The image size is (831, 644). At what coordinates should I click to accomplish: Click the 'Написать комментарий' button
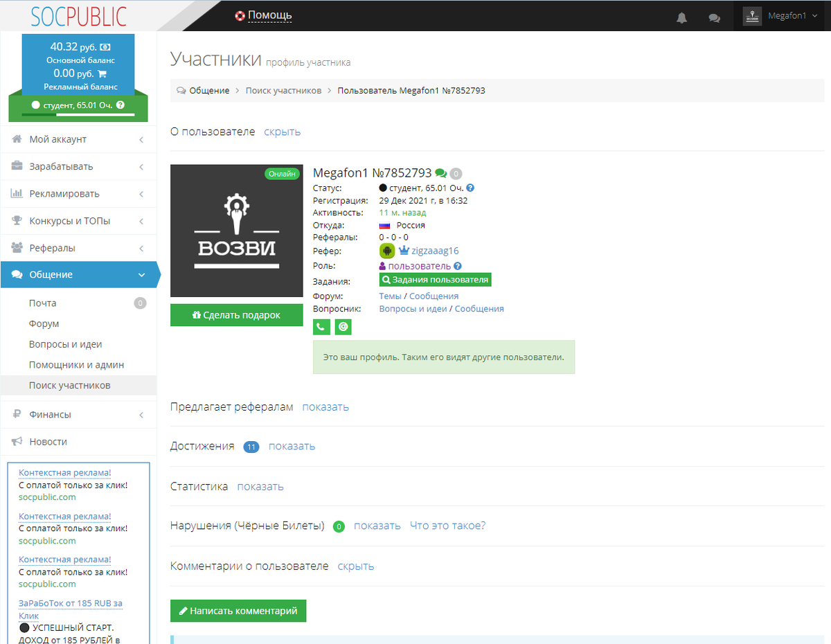(x=238, y=611)
